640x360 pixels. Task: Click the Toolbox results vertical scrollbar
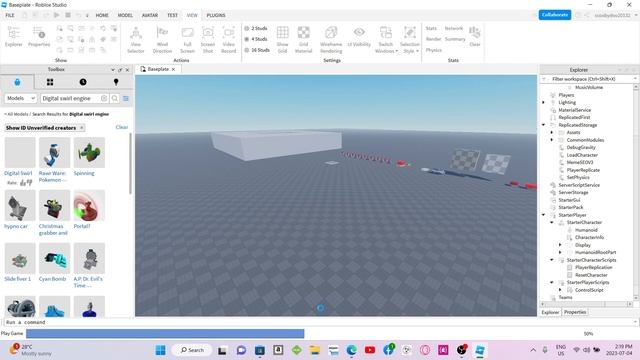tap(131, 163)
